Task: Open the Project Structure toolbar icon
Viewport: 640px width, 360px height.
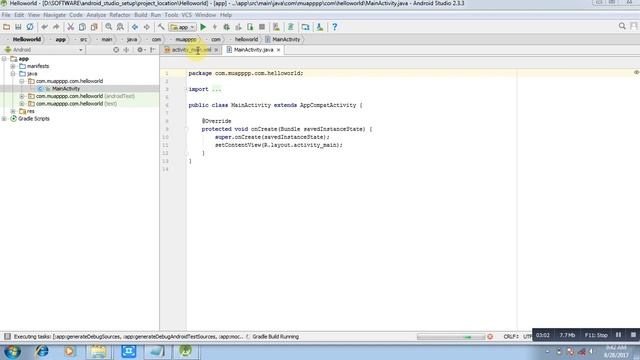Action: point(305,27)
